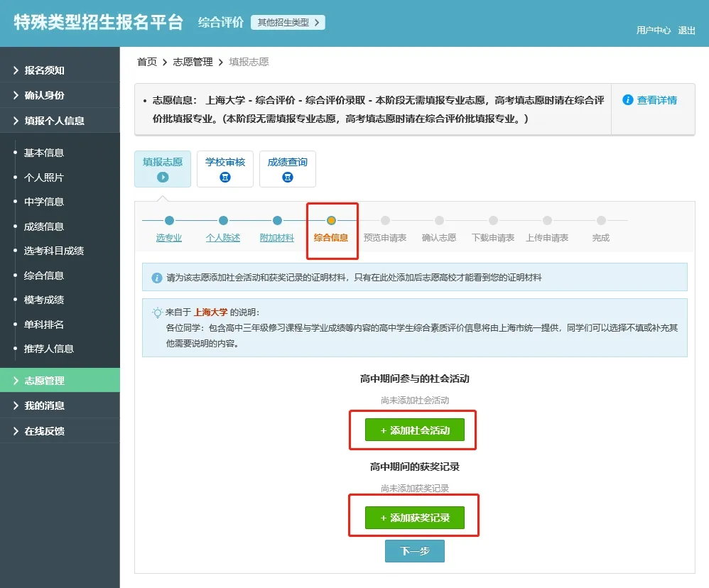Click the 附加材料 step link

tap(277, 238)
